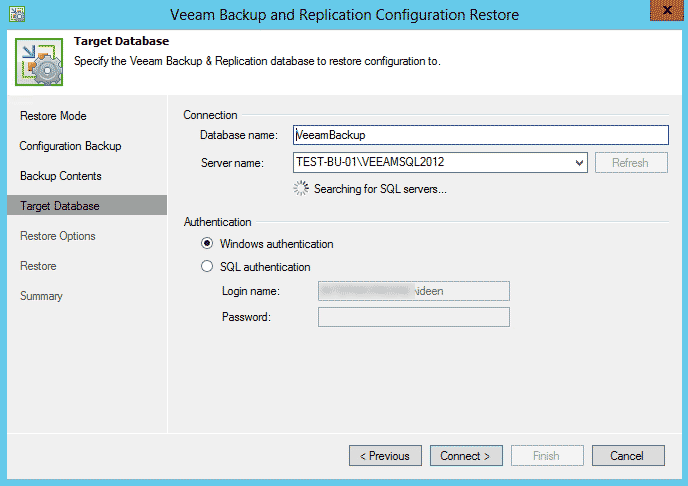
Task: Click the 'Login name:' label
Action: point(251,291)
